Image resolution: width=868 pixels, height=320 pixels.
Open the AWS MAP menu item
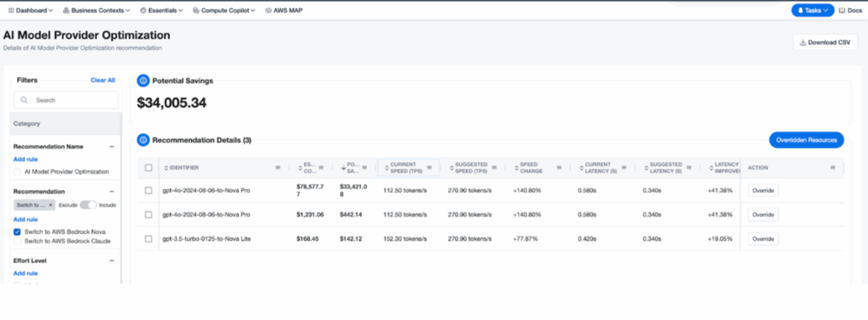pyautogui.click(x=284, y=11)
